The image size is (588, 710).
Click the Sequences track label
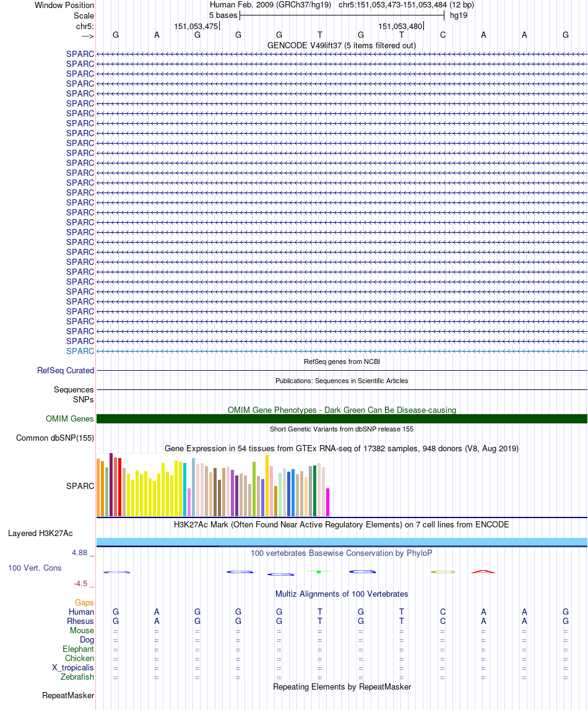coord(74,389)
